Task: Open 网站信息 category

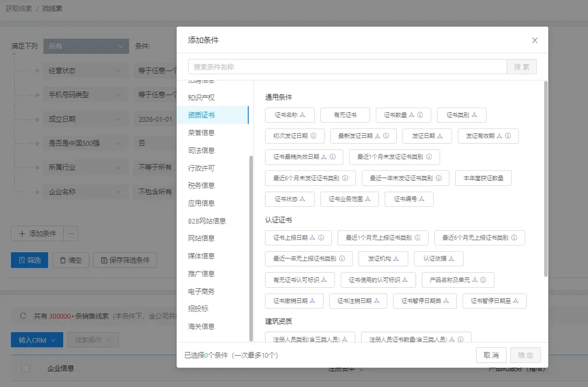Action: click(x=201, y=238)
